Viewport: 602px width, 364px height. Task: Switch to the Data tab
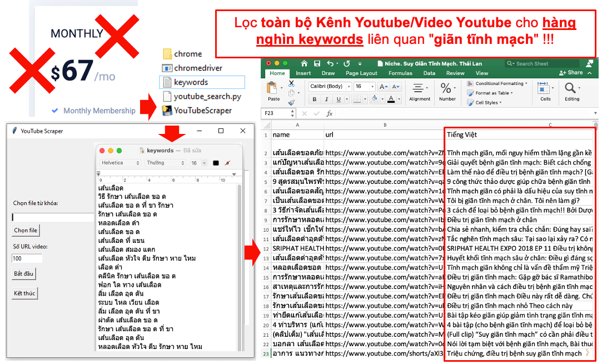(429, 73)
